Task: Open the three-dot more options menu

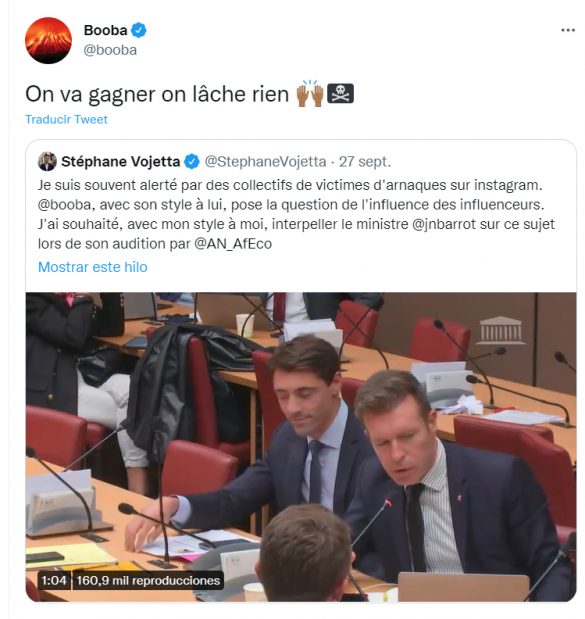Action: [568, 30]
